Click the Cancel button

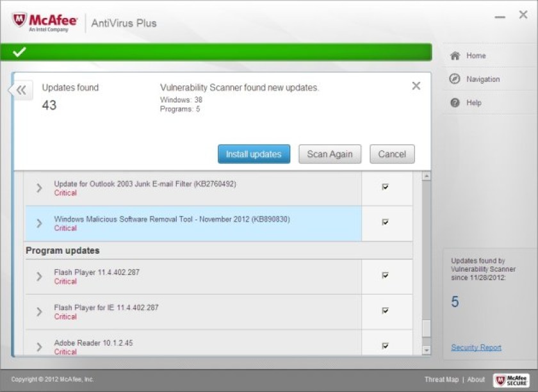(x=392, y=154)
